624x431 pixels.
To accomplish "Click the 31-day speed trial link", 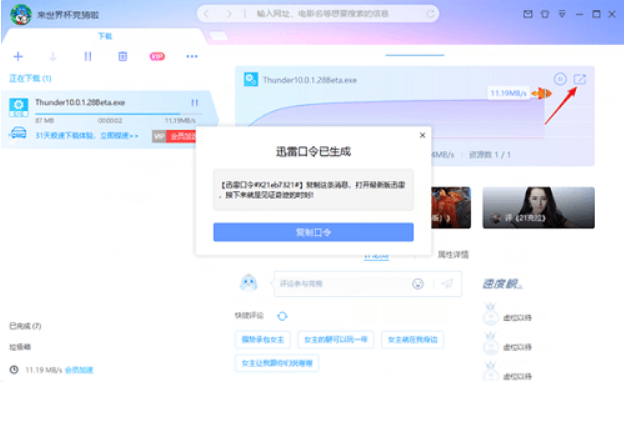I will coord(87,136).
